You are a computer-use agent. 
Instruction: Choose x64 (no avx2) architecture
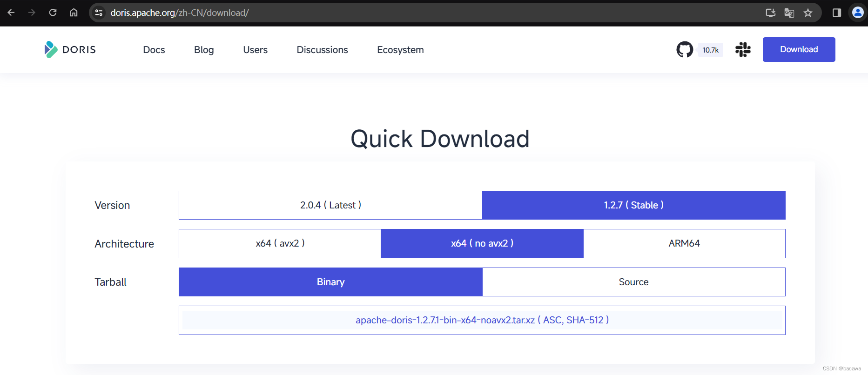pos(482,243)
